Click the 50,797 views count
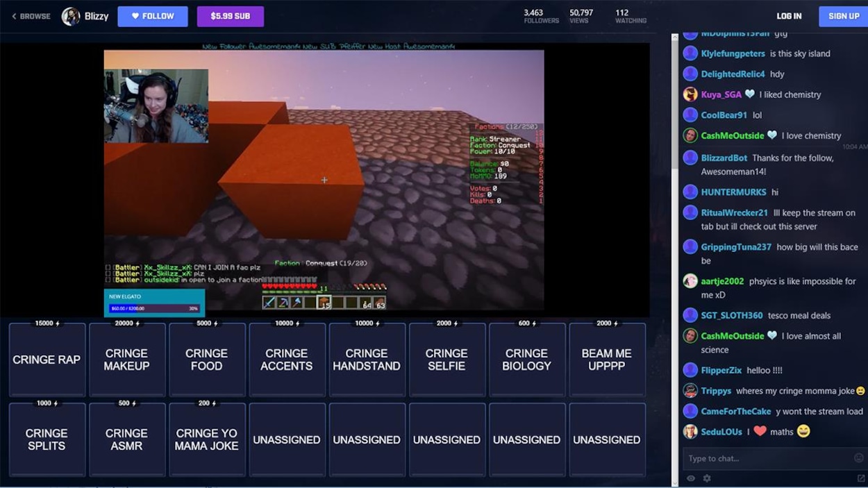Screen dimensions: 868x488 581,16
